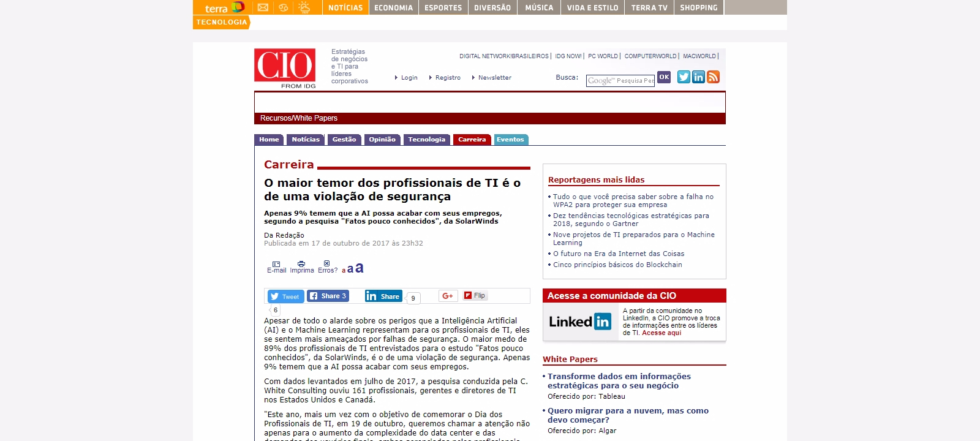980x441 pixels.
Task: Open Esportes in Terra top bar
Action: (443, 7)
